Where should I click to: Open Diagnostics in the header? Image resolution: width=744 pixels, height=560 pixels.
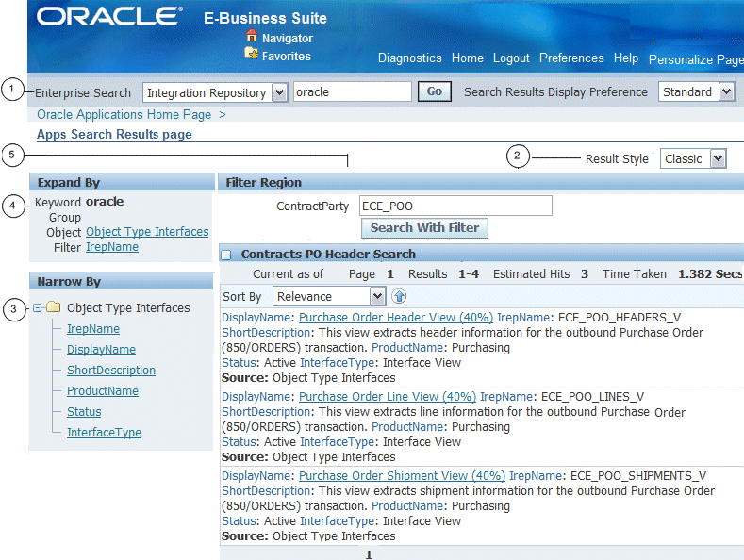coord(410,58)
